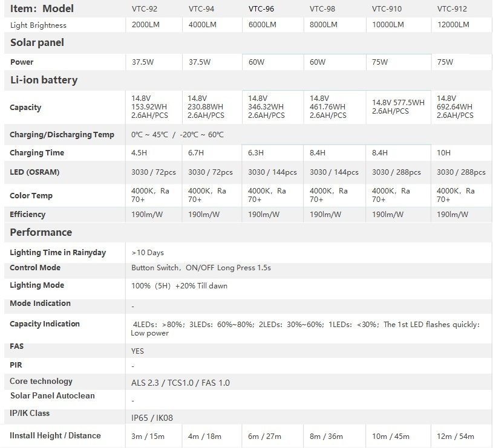
Task: Select the ALS 2.3 / TCS1.0 core technology text
Action: tap(180, 383)
